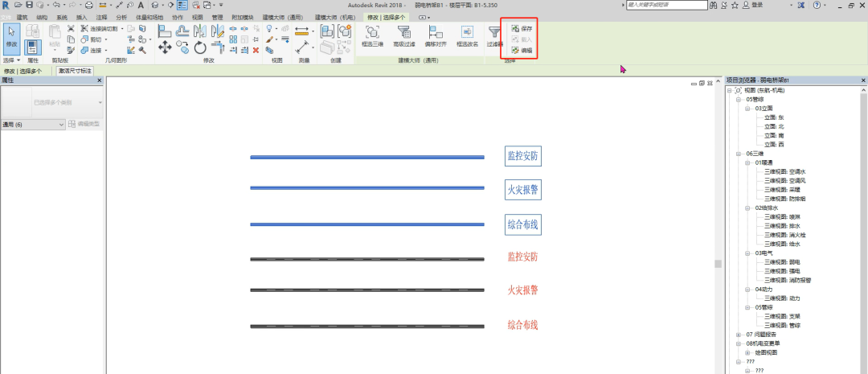Select 三维视图: 动力
Viewport: 868px width, 374px height.
[x=782, y=298]
